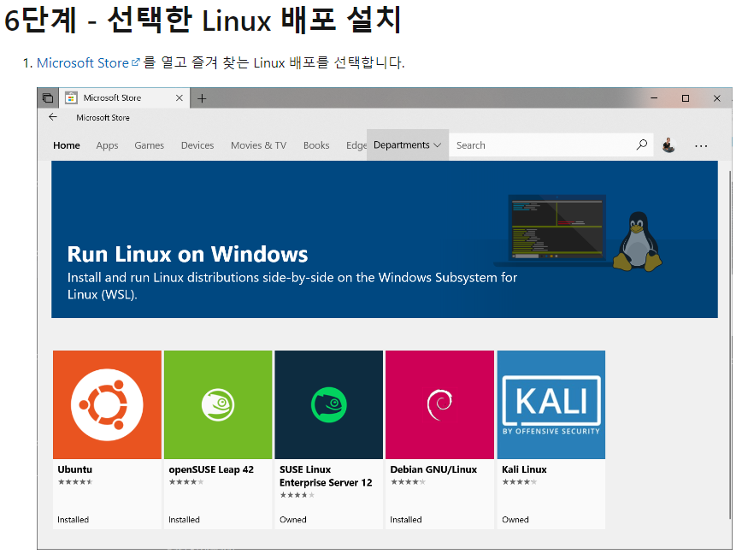Open the three-dot more menu
The image size is (742, 560).
pyautogui.click(x=701, y=146)
